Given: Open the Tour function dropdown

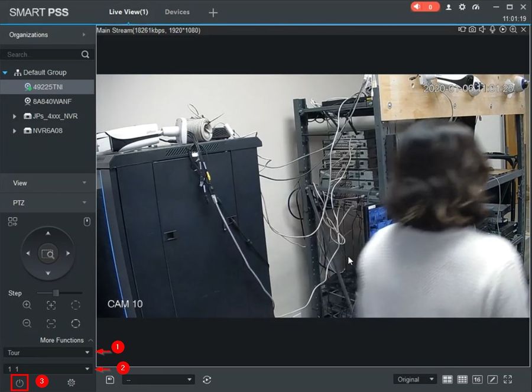Looking at the screenshot, I should coord(48,352).
